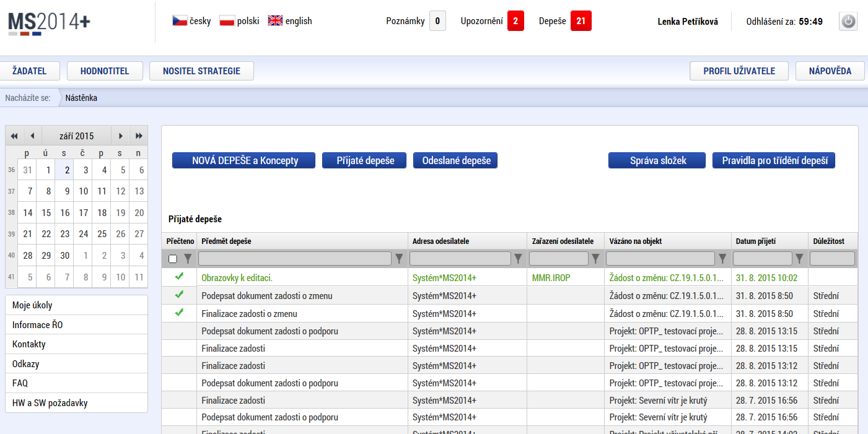Open the HODNOTITEL menu
The height and width of the screenshot is (434, 868).
105,71
